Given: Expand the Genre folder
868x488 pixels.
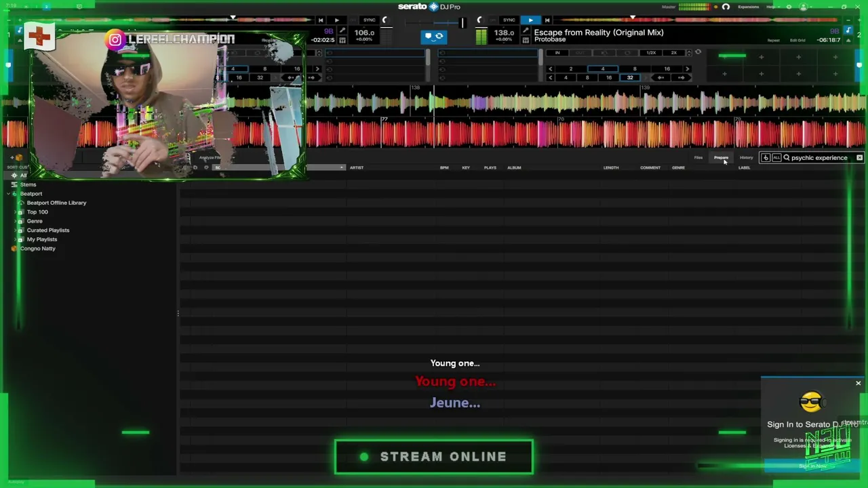Looking at the screenshot, I should coord(15,221).
